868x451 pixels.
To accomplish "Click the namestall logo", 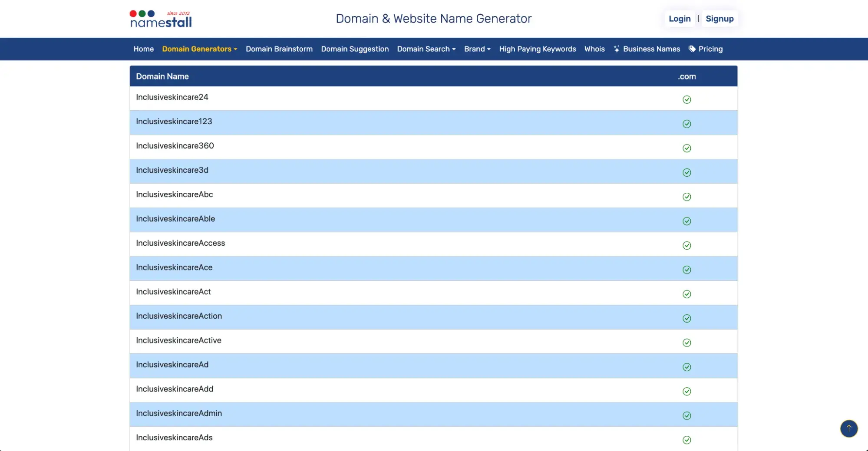I will click(161, 19).
